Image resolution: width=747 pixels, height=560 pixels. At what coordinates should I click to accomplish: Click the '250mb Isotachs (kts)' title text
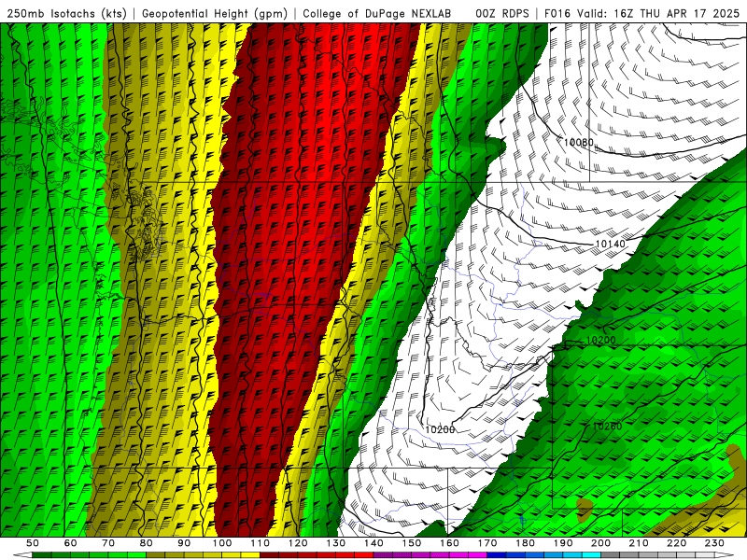66,14
